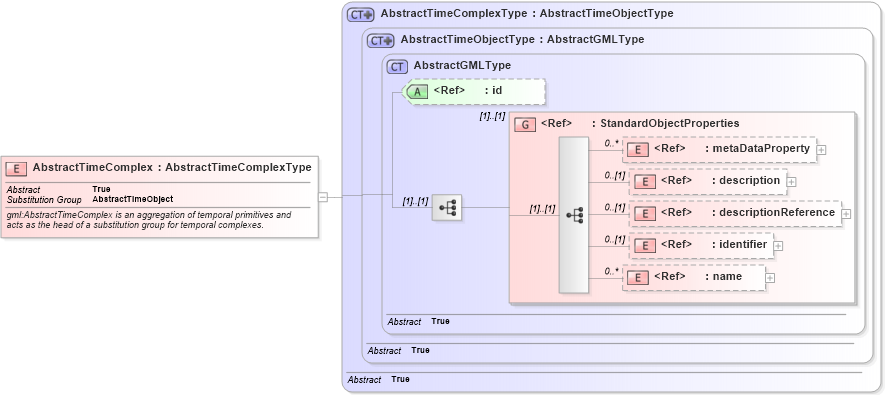886x395 pixels.
Task: Click the AbstractGMLType heading text
Action: pos(462,66)
